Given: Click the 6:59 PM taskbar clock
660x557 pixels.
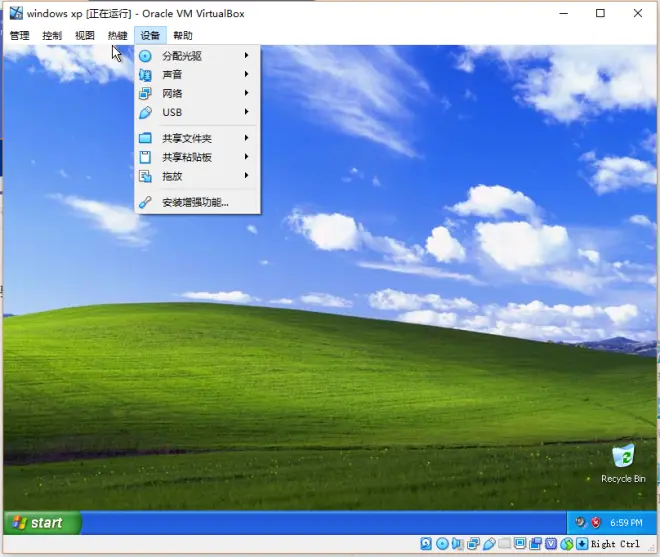Looking at the screenshot, I should tap(626, 522).
